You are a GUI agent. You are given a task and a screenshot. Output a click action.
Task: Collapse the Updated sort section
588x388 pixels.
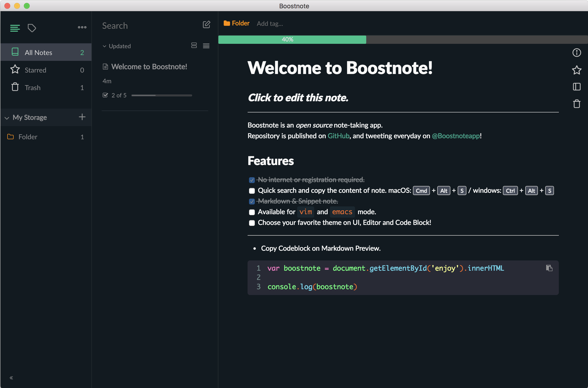105,46
